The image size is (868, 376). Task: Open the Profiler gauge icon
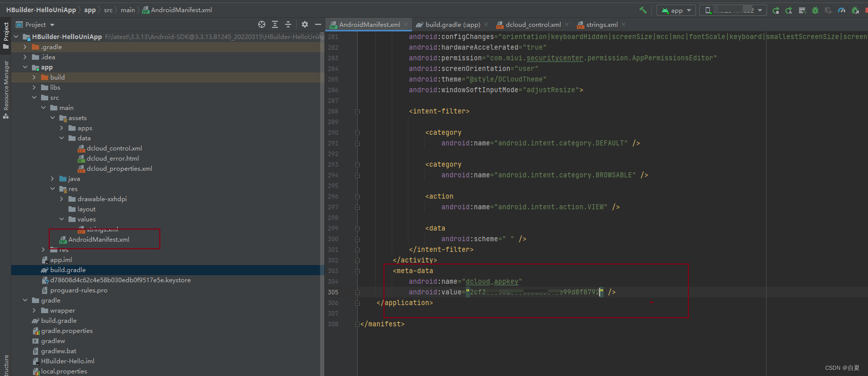pos(842,10)
